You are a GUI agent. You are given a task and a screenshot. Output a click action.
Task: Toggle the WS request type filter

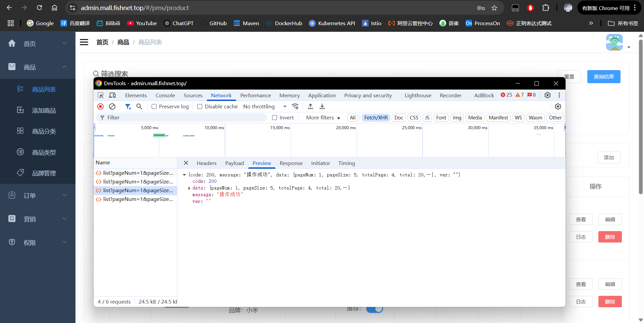[518, 117]
